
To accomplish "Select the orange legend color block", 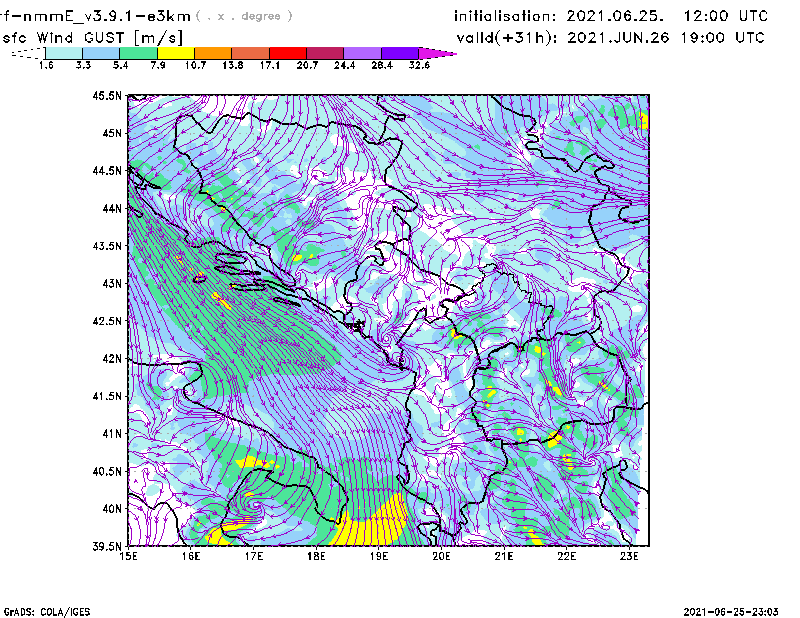I will [213, 53].
